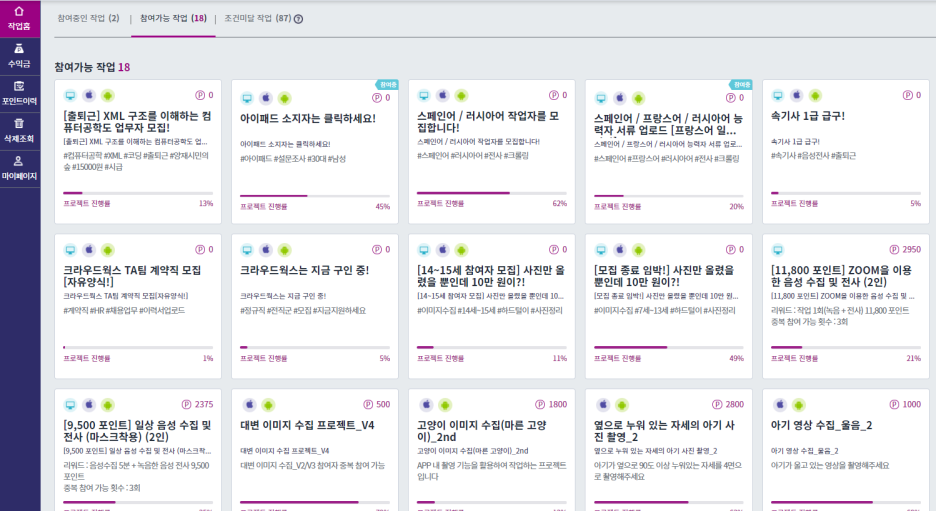
Task: Open [모집 종료 임박!] card title
Action: click(x=664, y=276)
